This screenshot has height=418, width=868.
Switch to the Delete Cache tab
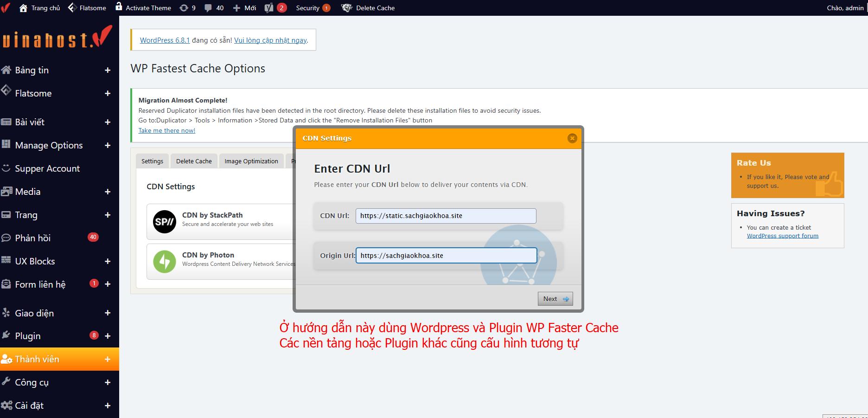coord(194,161)
